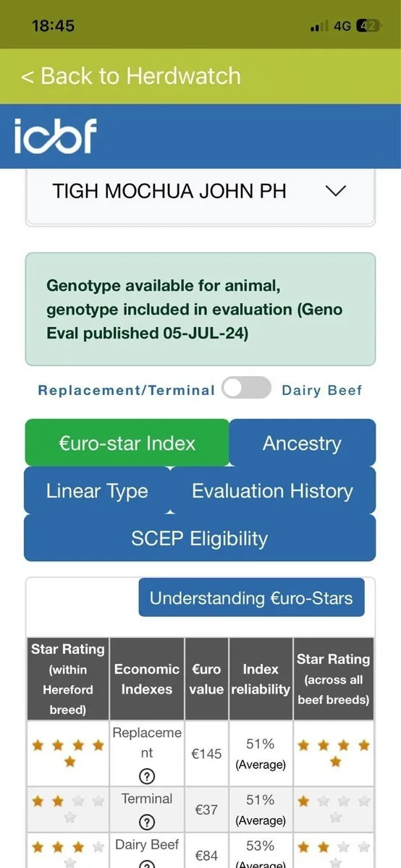Click the Replacement within-breed star rating
Viewport: 401px width, 868px height.
pyautogui.click(x=68, y=753)
